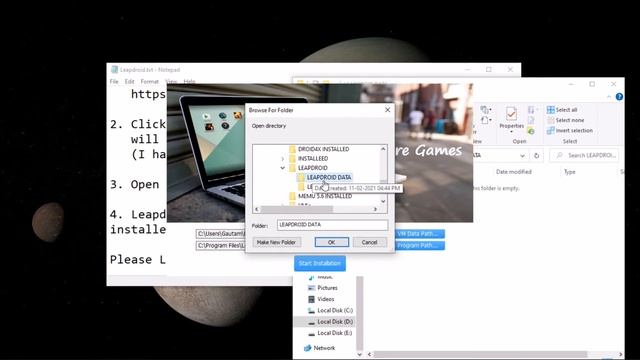640x360 pixels.
Task: Click the green History icon in Open group
Action: 531,131
